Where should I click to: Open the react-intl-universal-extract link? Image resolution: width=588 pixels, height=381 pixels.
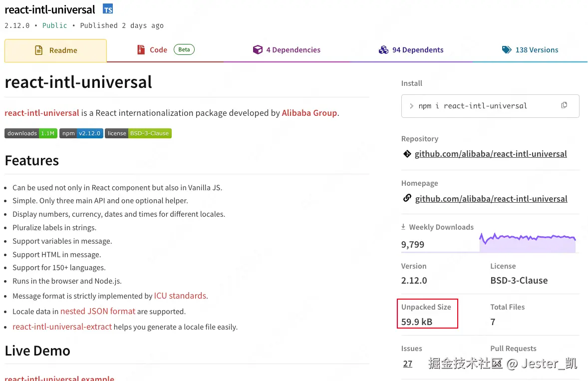(62, 327)
